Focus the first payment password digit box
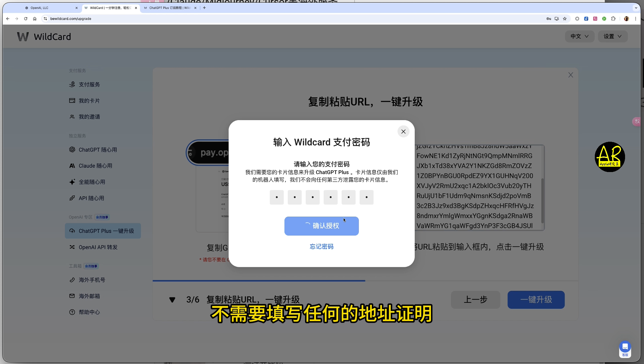This screenshot has width=644, height=364. pos(276,197)
